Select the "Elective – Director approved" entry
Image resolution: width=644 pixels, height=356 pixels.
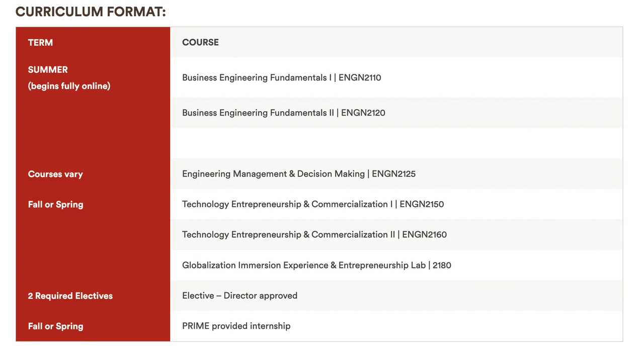coord(239,296)
